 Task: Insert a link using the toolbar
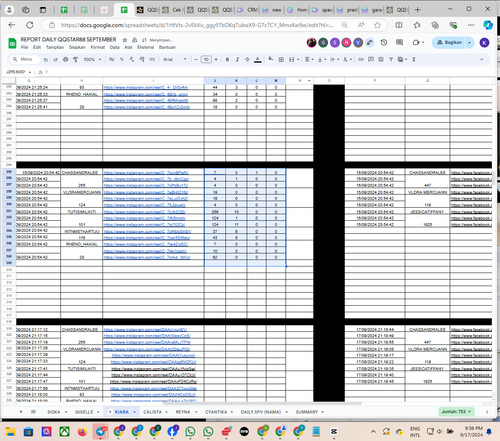point(361,60)
